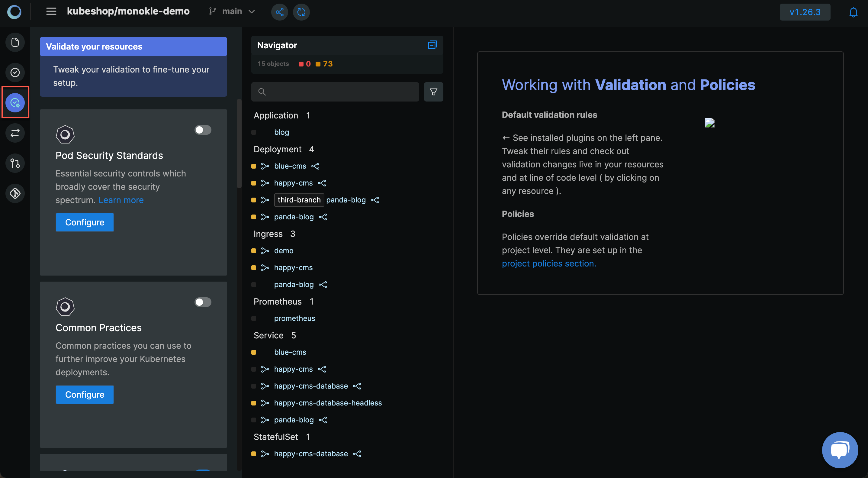Image resolution: width=868 pixels, height=478 pixels.
Task: Open the compare arrows sidebar icon
Action: tap(15, 133)
